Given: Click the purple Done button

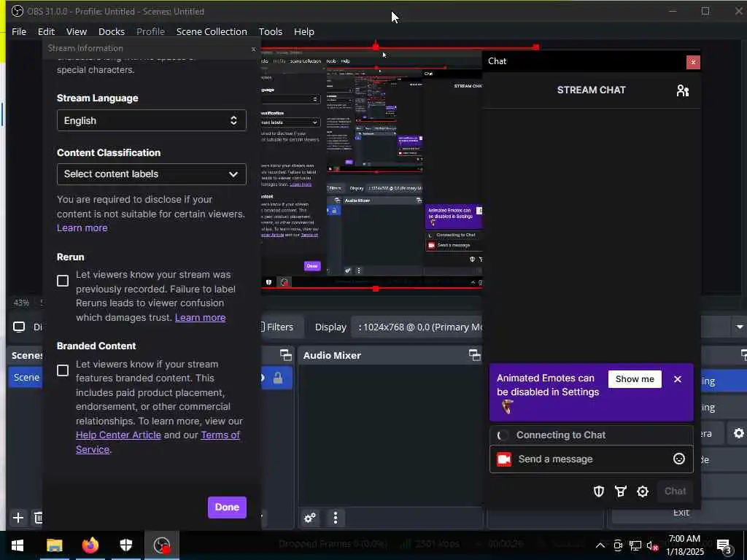Looking at the screenshot, I should (x=227, y=507).
